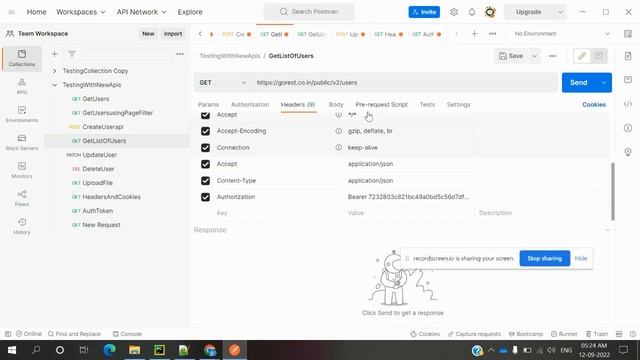Open the hamburger menu icon

pyautogui.click(x=11, y=12)
